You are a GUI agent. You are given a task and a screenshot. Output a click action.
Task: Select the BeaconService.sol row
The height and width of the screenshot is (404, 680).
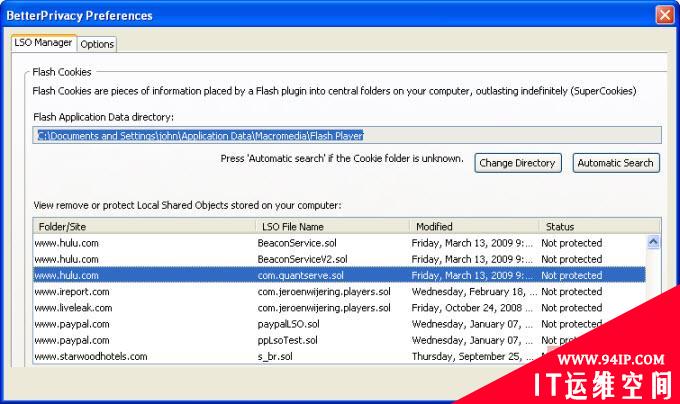(x=339, y=243)
